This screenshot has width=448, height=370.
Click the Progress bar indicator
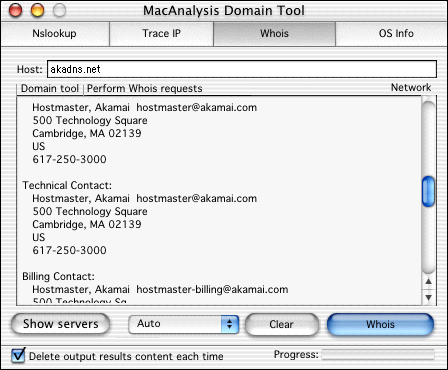(378, 354)
